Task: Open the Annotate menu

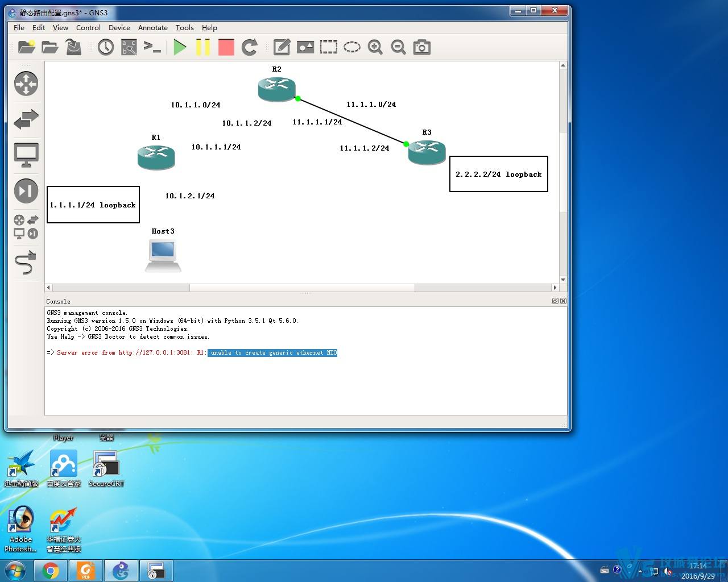Action: coord(153,27)
